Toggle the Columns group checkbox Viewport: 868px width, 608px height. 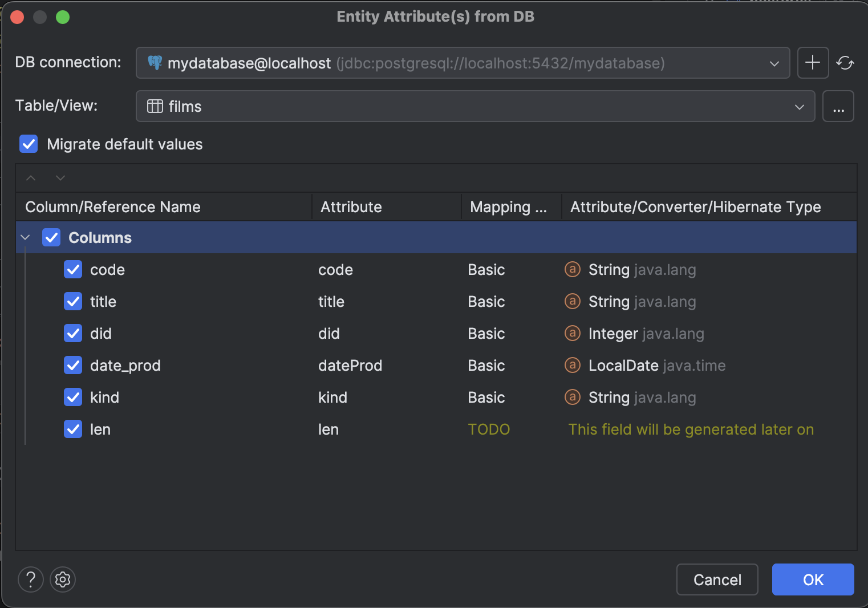(x=51, y=237)
